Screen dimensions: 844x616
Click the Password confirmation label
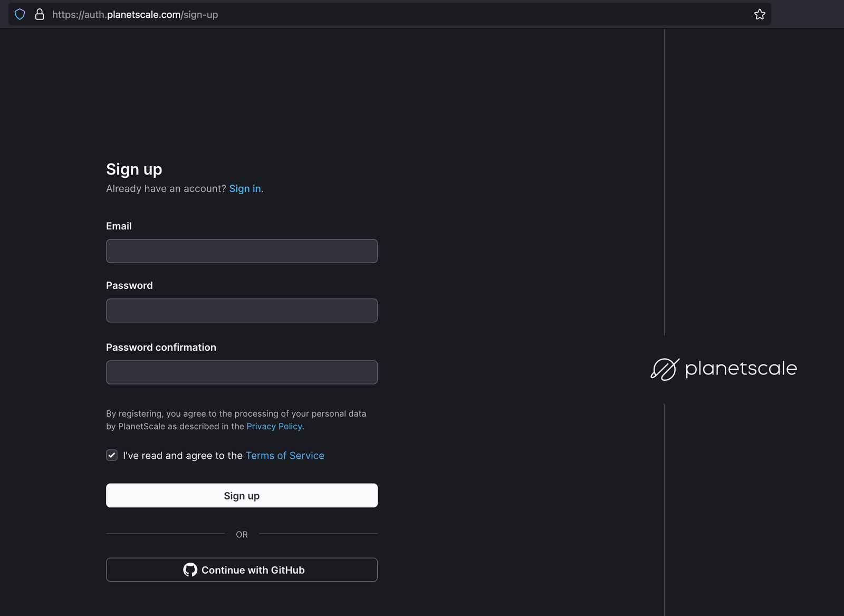coord(161,348)
